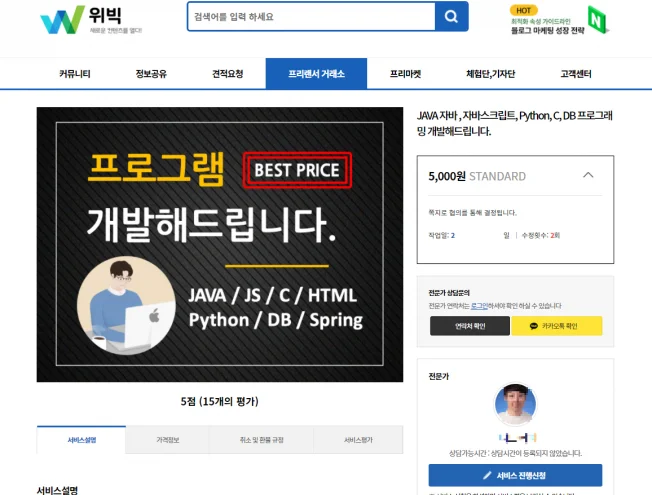Select the 프리랜서 거래소 menu item
Screen dimensions: 652x495
[316, 74]
